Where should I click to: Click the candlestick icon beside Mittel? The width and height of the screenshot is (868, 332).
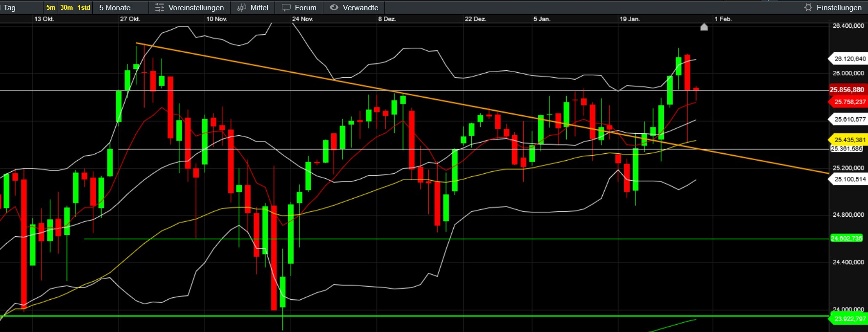(x=241, y=7)
